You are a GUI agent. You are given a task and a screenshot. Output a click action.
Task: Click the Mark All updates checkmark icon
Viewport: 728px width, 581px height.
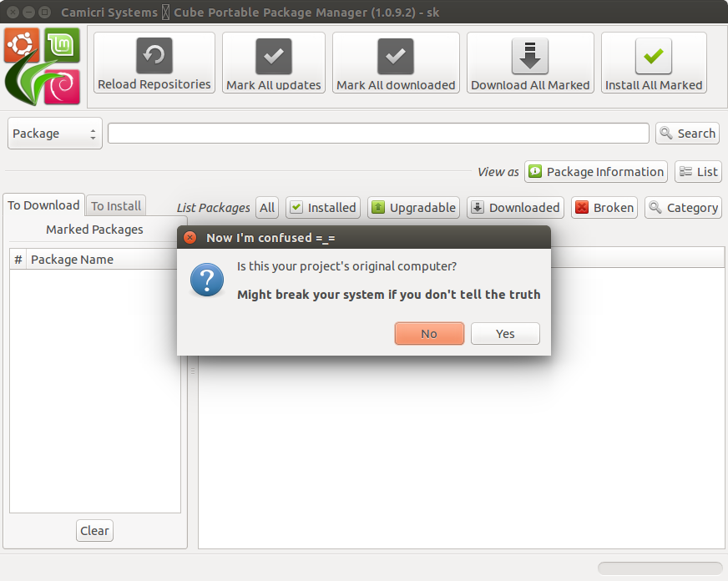pyautogui.click(x=274, y=56)
